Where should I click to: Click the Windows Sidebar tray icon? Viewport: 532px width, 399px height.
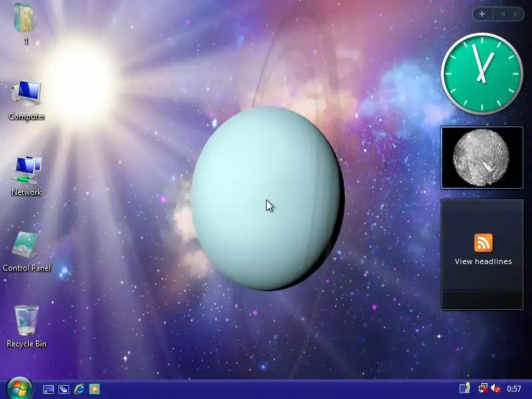pyautogui.click(x=465, y=388)
